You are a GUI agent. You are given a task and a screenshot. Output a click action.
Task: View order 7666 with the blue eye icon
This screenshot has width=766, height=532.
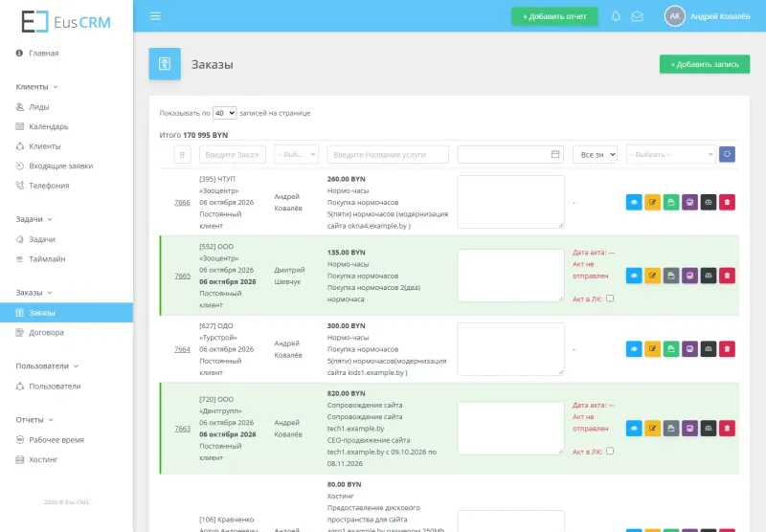coord(634,202)
